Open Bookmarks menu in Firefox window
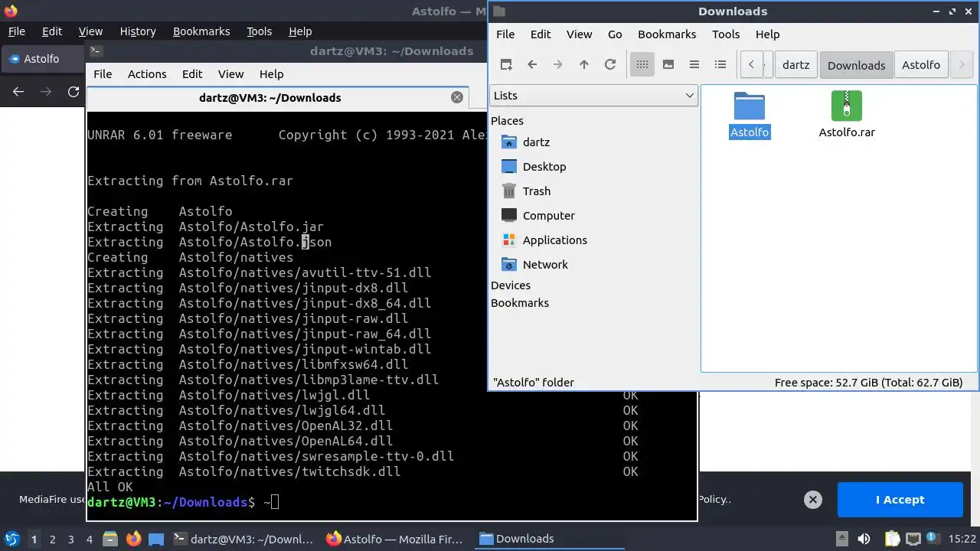This screenshot has height=551, width=980. click(201, 31)
